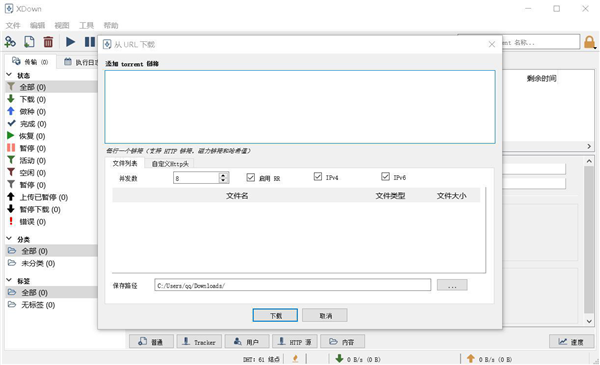Open the 文件 menu
600x365 pixels.
point(13,25)
